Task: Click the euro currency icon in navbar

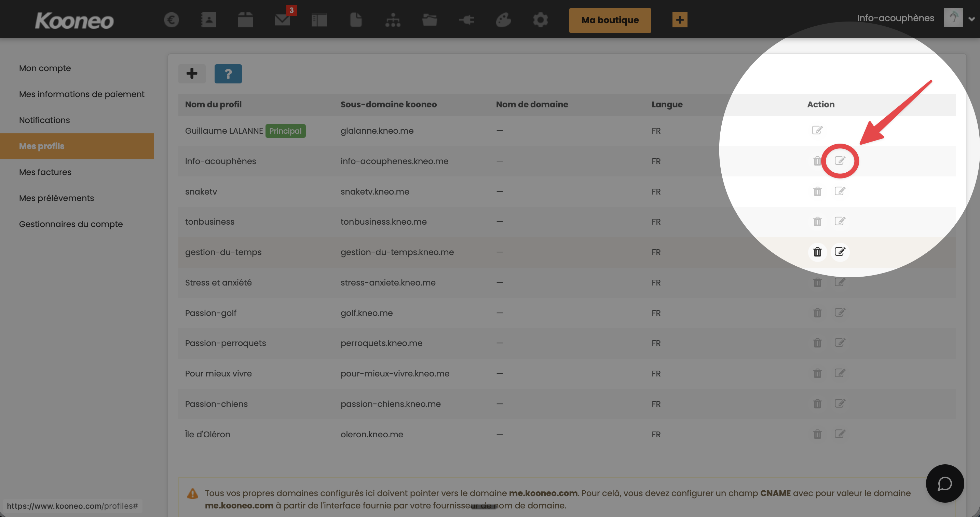Action: (171, 20)
